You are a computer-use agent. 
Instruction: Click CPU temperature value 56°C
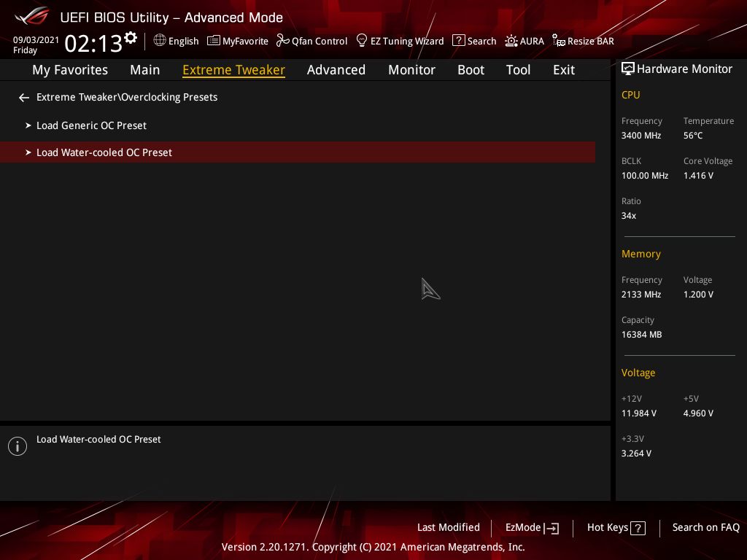pos(693,136)
